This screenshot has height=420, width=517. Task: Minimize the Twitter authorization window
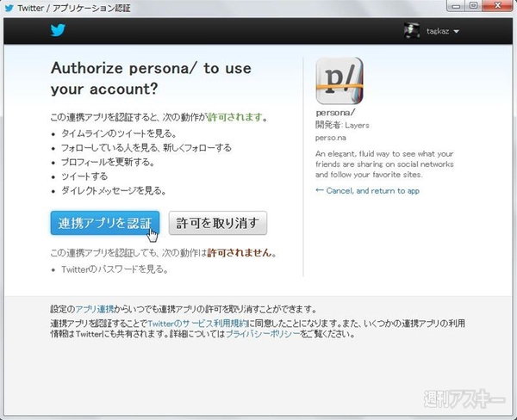coord(456,6)
